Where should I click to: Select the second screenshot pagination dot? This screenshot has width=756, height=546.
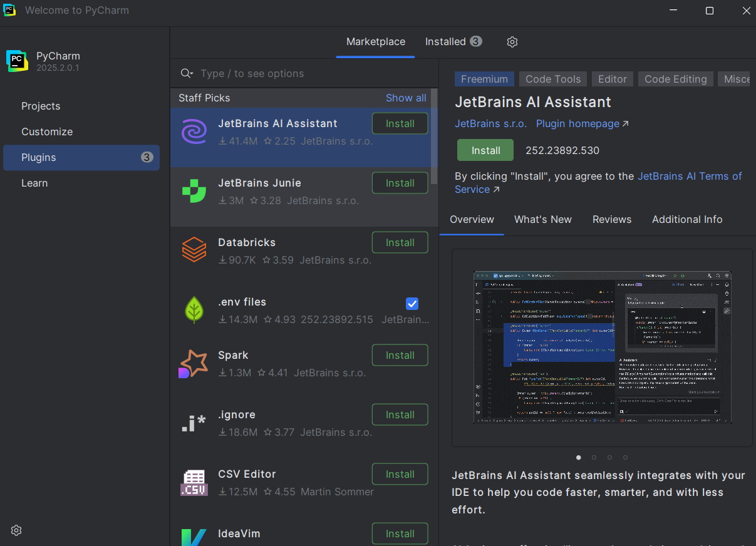point(594,457)
